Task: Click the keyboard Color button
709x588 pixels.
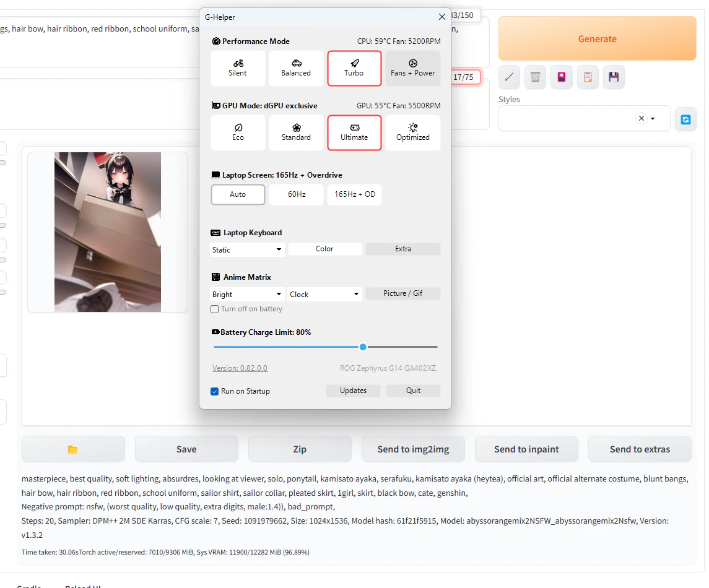Action: [324, 249]
